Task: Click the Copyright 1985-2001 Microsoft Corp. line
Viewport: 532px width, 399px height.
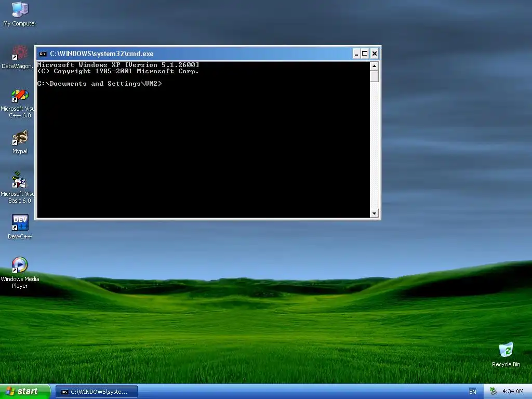Action: point(118,71)
